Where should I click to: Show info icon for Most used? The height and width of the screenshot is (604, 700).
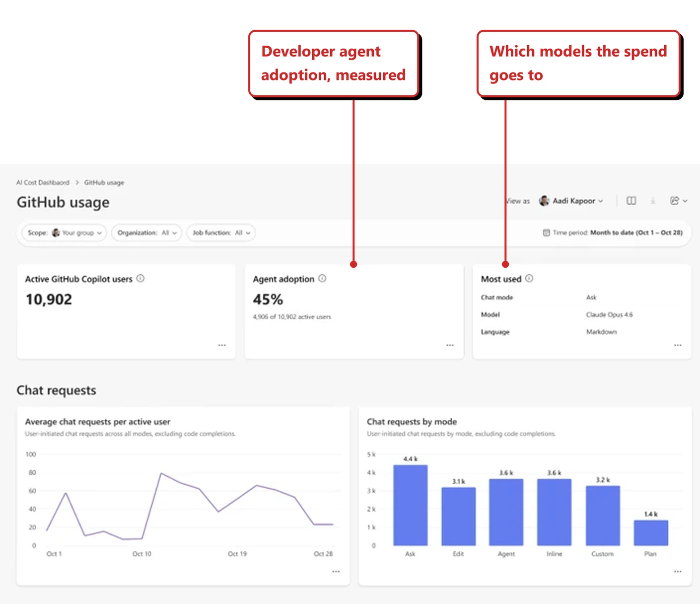(x=529, y=279)
